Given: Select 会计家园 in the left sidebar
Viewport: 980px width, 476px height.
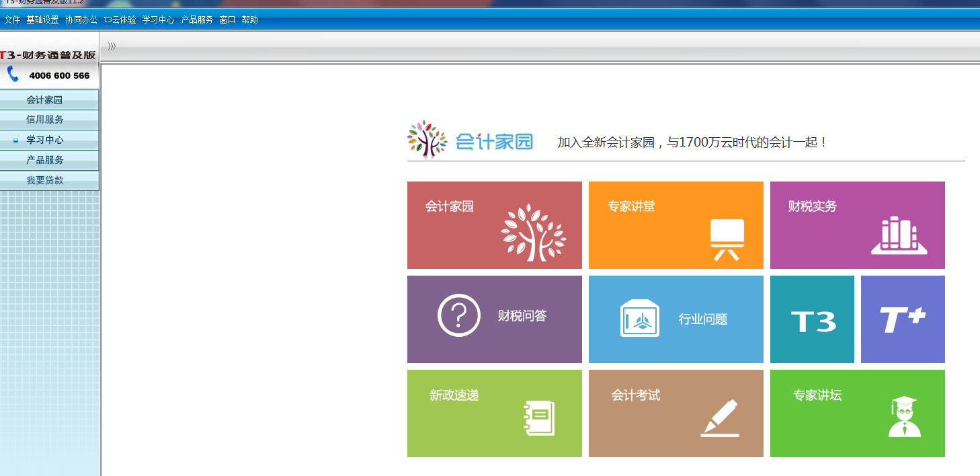Looking at the screenshot, I should point(50,100).
